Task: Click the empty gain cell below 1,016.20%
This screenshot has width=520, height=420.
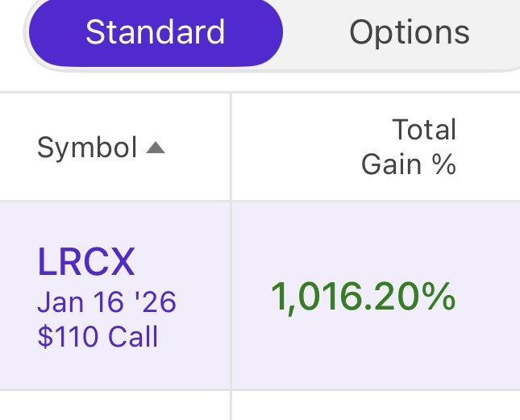Action: point(375,406)
